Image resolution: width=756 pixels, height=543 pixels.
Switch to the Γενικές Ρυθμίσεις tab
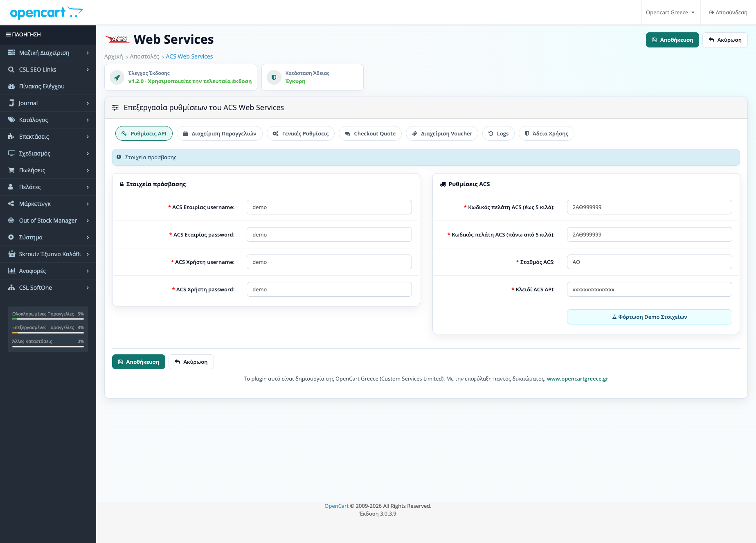(301, 133)
